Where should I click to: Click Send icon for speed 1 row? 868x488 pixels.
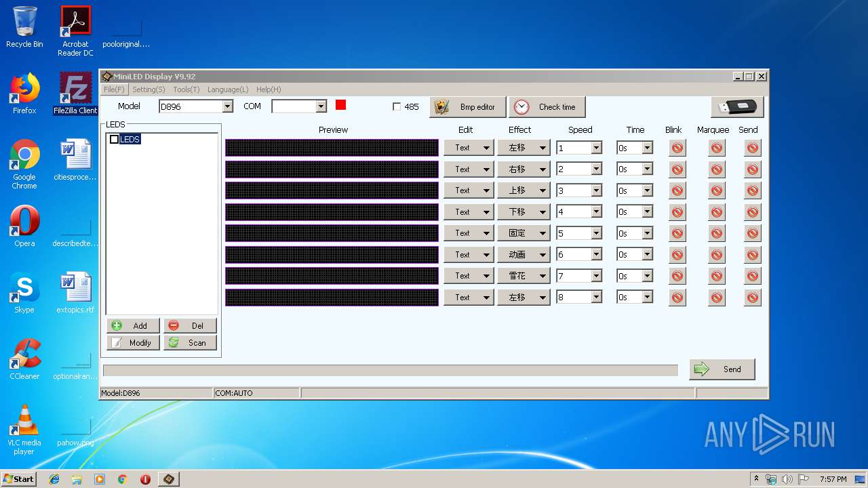(752, 148)
